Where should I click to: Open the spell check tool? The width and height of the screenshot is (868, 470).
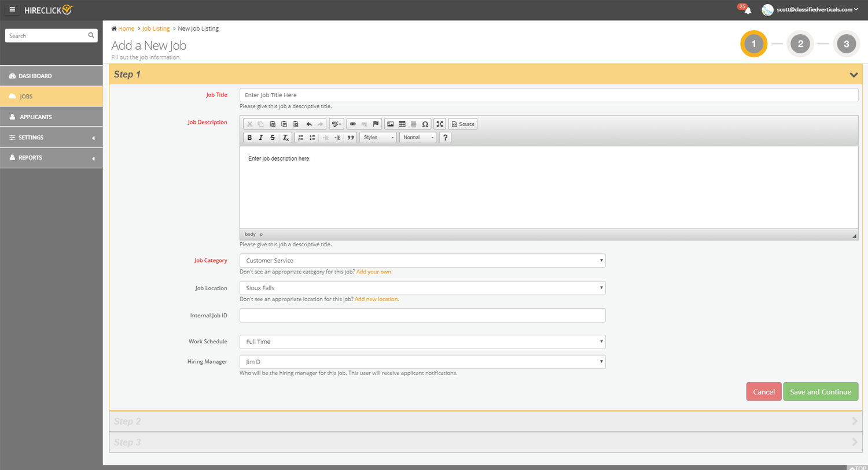point(336,124)
